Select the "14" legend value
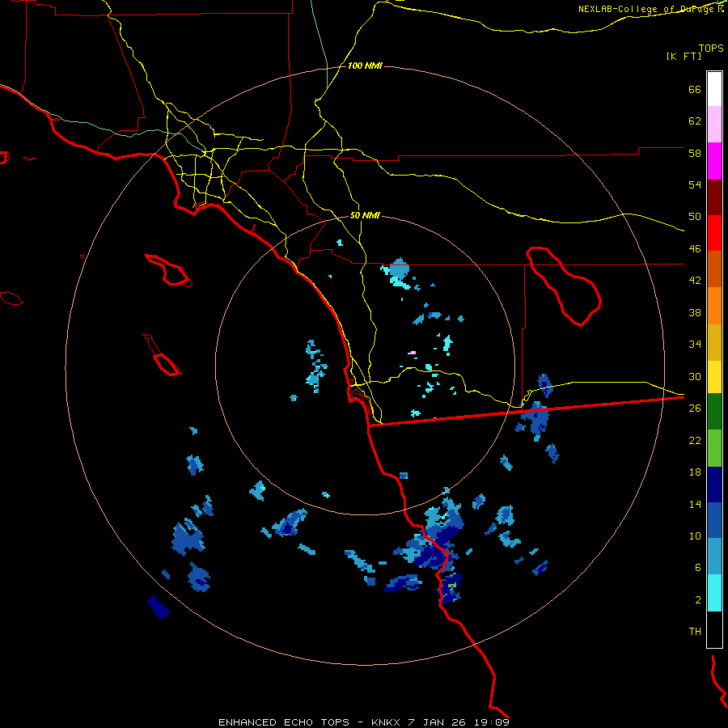 [x=695, y=504]
